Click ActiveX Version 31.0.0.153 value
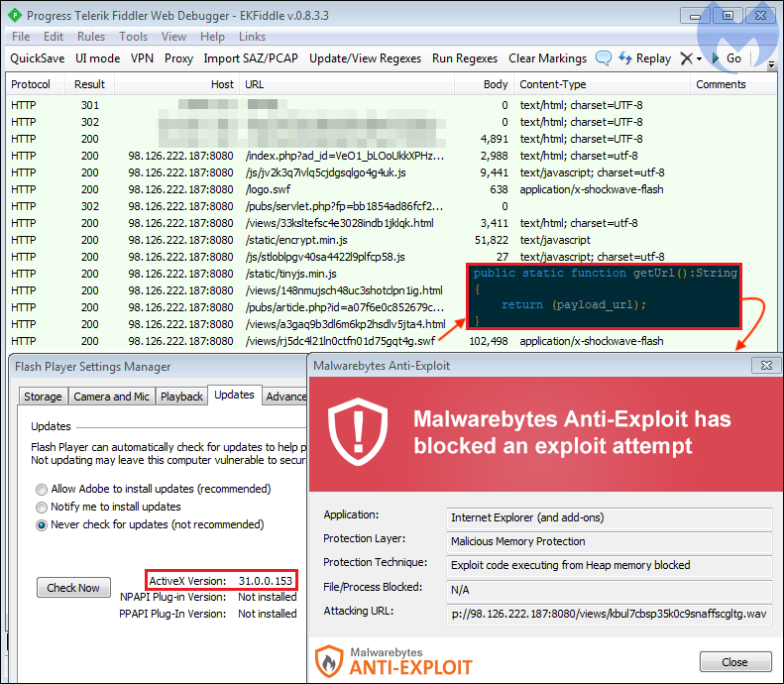Image resolution: width=784 pixels, height=684 pixels. pyautogui.click(x=265, y=581)
